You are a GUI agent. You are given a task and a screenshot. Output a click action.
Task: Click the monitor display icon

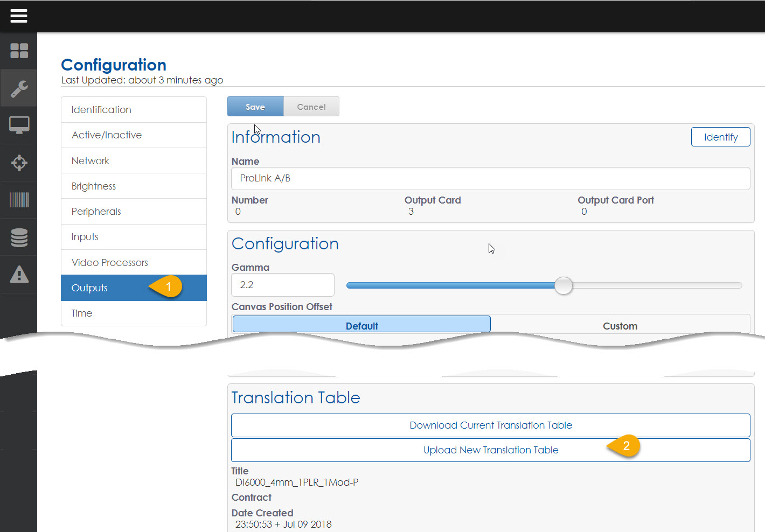click(x=19, y=125)
